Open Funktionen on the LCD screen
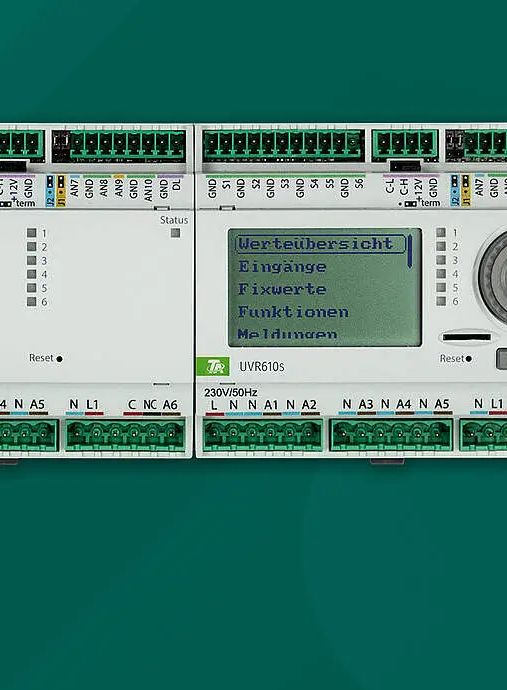Viewport: 507px width, 690px height. coord(294,312)
